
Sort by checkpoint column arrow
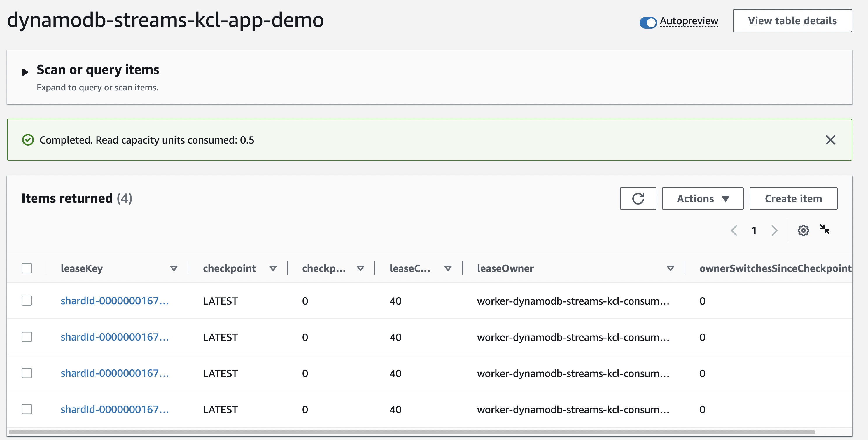click(273, 269)
